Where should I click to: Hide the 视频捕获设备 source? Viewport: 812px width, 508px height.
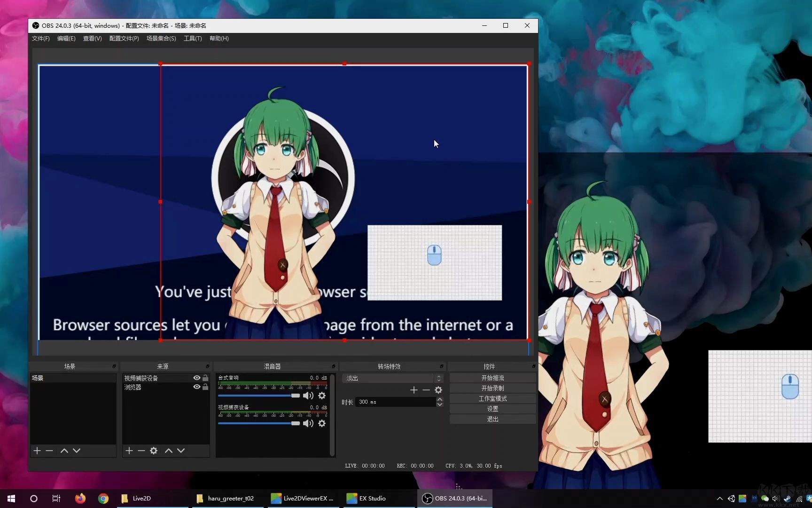[x=196, y=377]
